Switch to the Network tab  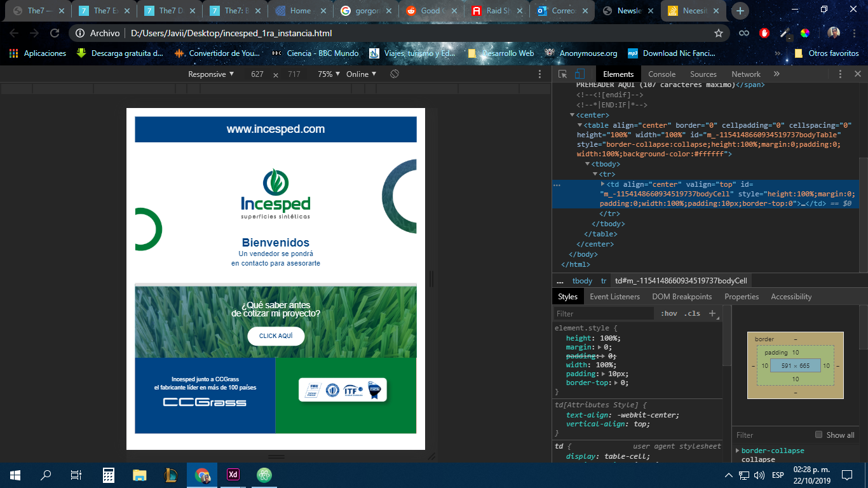[x=746, y=74]
